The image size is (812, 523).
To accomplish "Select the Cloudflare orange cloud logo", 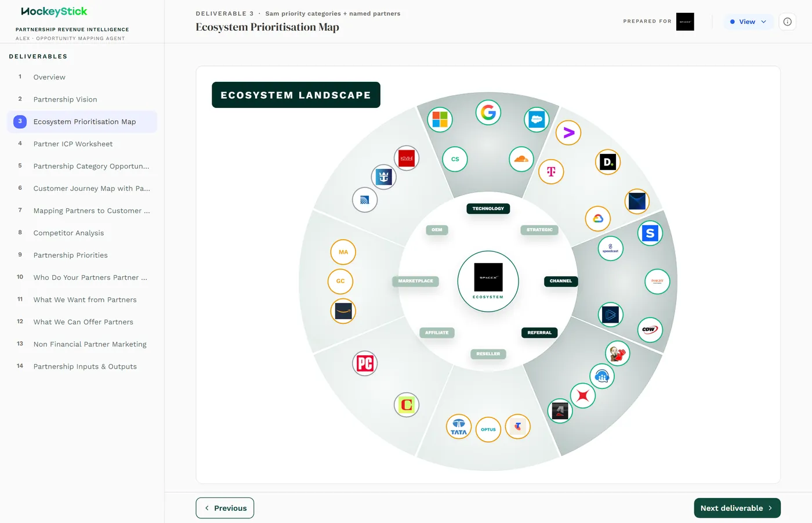I will pyautogui.click(x=521, y=159).
